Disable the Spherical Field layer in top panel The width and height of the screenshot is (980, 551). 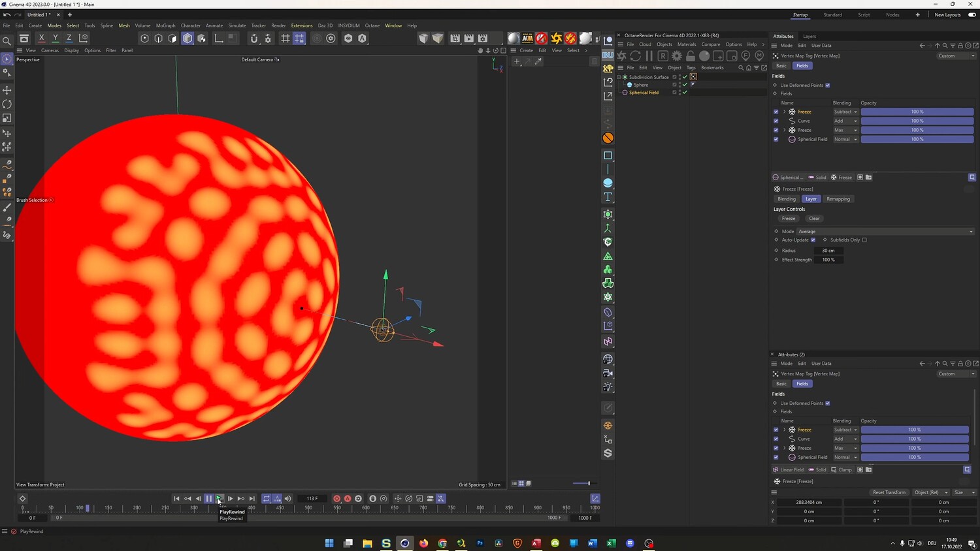point(776,139)
